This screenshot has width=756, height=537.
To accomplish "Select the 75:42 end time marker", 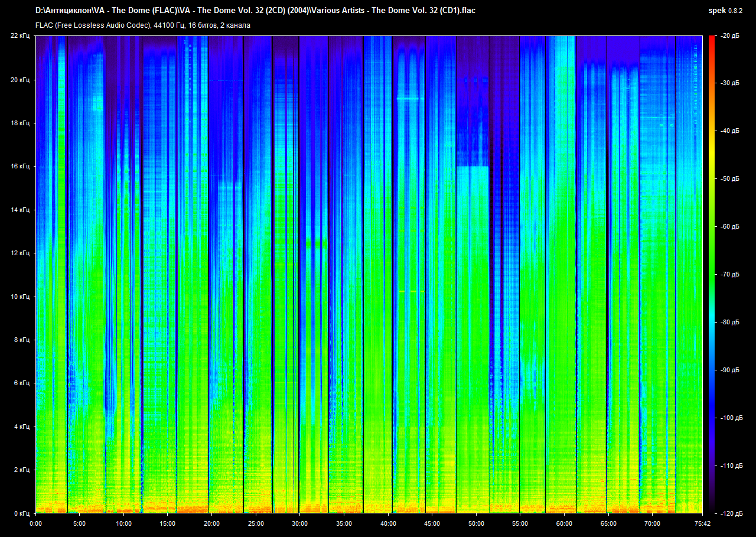I will coord(702,523).
